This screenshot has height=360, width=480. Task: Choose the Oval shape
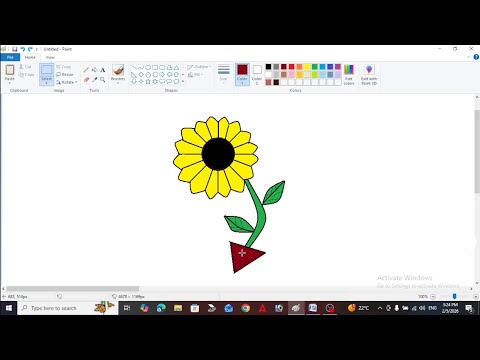click(148, 67)
